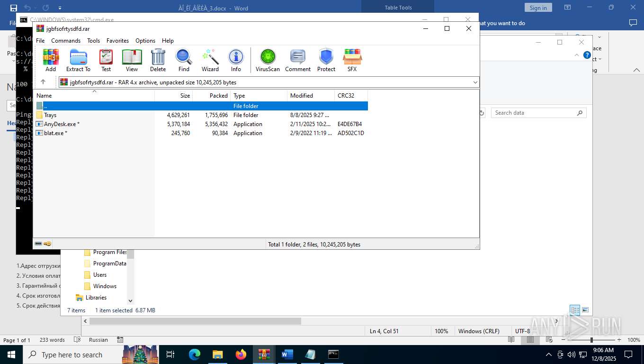
Task: Click Extract To in the WinRAR toolbar
Action: (x=78, y=60)
